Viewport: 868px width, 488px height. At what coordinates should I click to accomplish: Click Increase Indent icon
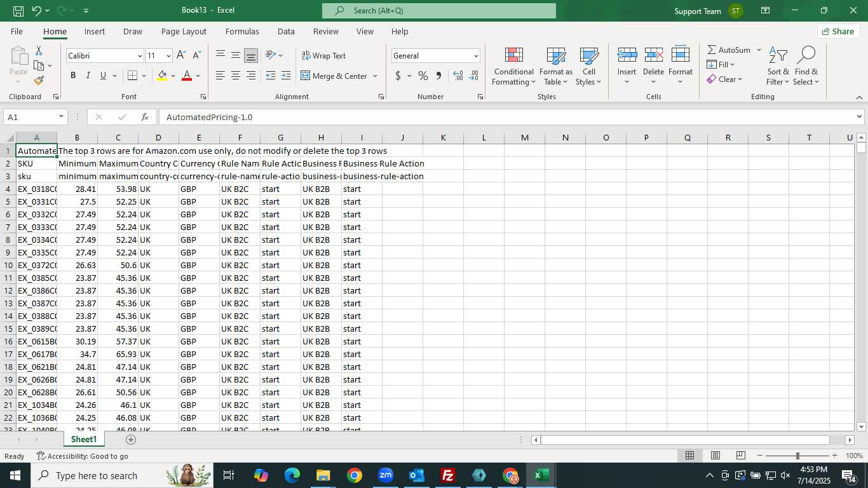[x=286, y=76]
